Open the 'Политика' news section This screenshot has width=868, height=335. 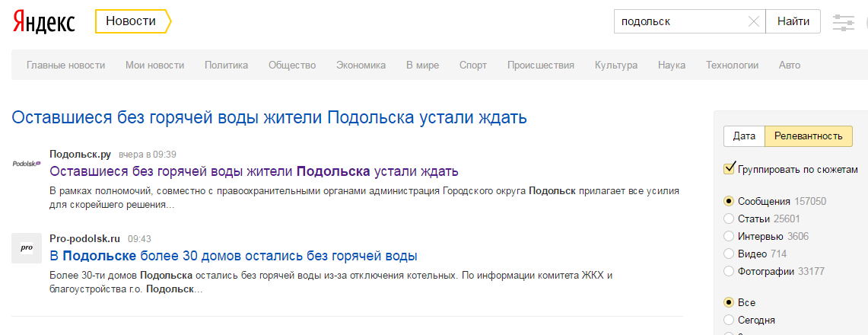tap(226, 65)
